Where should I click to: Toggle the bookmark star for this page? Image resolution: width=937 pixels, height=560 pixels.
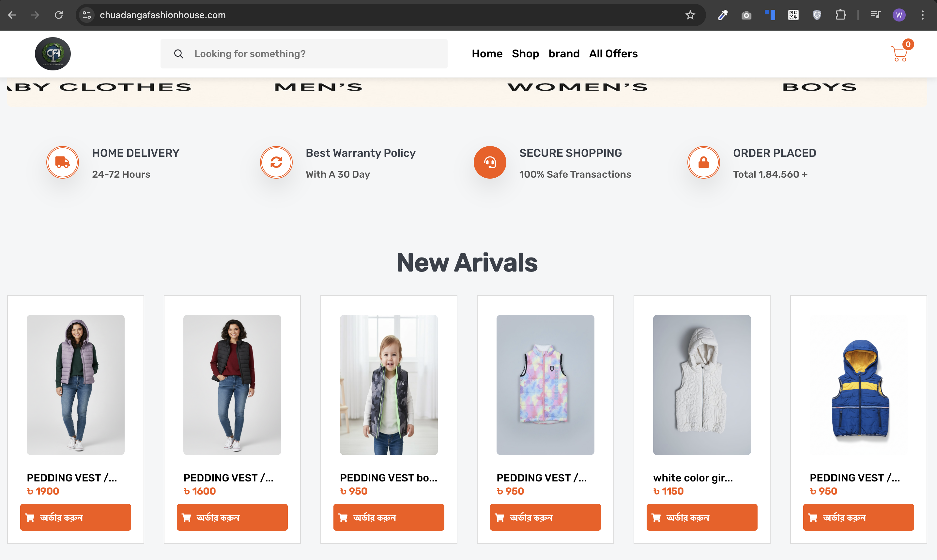click(x=690, y=15)
